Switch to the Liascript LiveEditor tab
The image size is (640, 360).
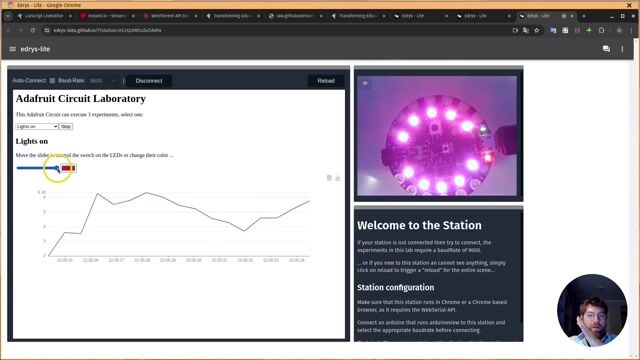[x=44, y=16]
